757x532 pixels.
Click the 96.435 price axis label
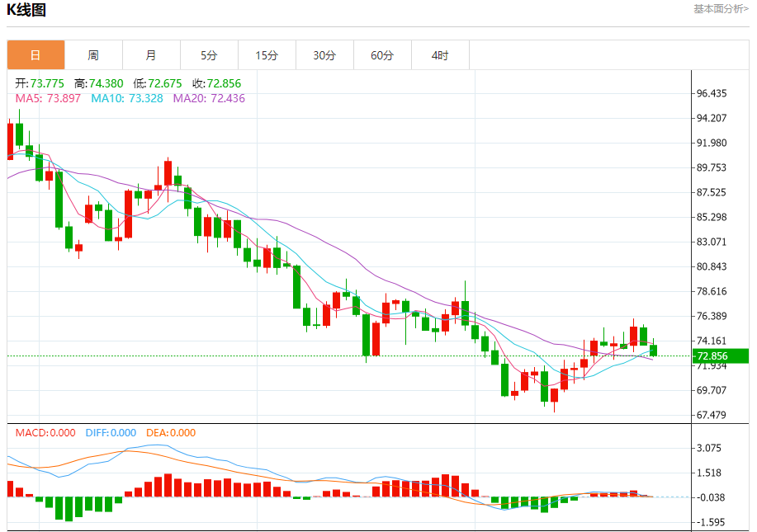pyautogui.click(x=712, y=93)
